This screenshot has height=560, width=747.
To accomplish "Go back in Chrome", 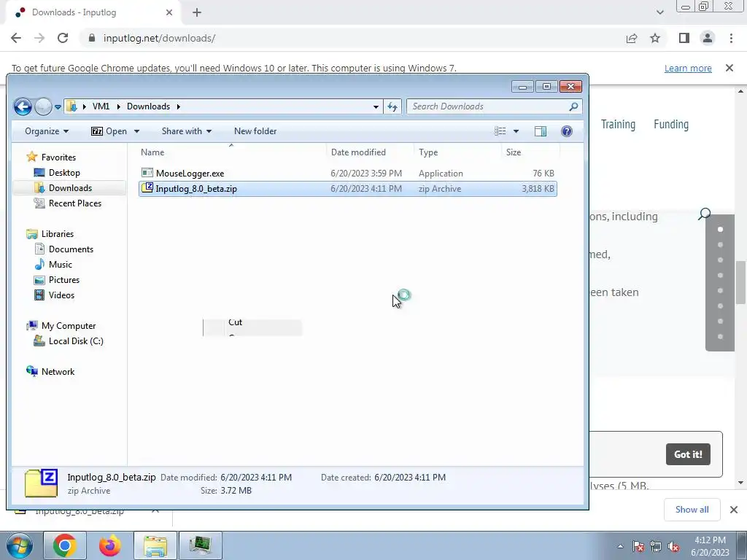I will [x=16, y=38].
